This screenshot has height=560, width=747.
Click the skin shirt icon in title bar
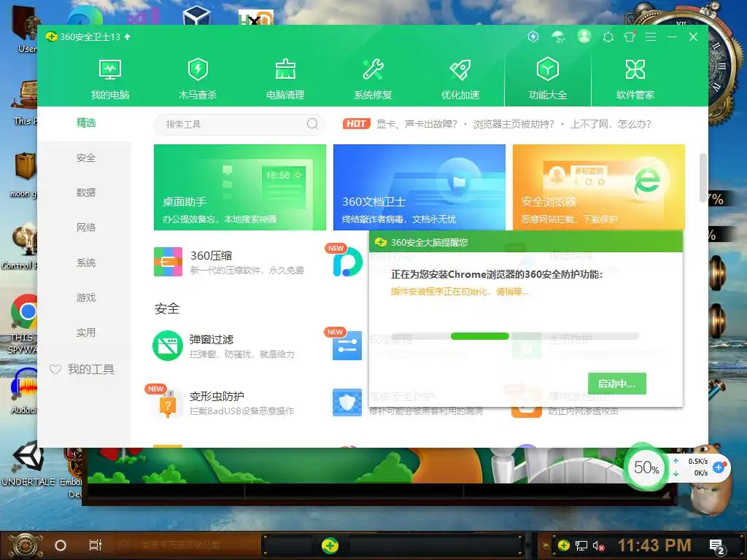click(x=630, y=36)
